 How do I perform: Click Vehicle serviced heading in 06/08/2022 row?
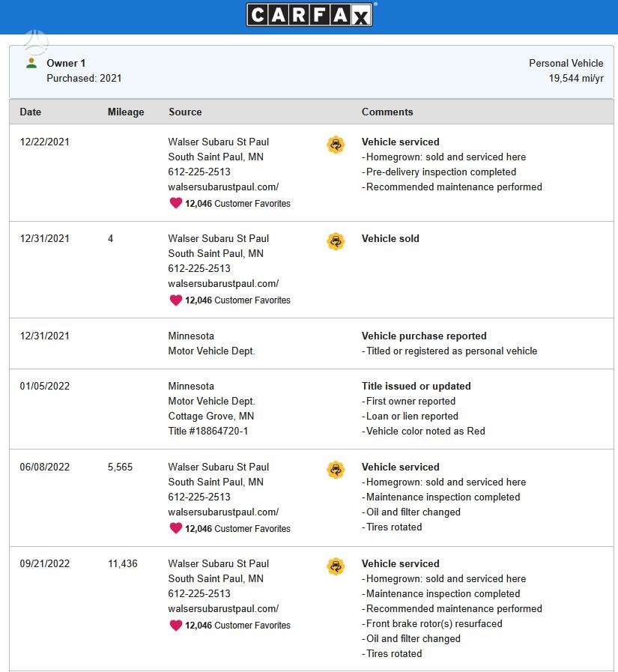(400, 467)
